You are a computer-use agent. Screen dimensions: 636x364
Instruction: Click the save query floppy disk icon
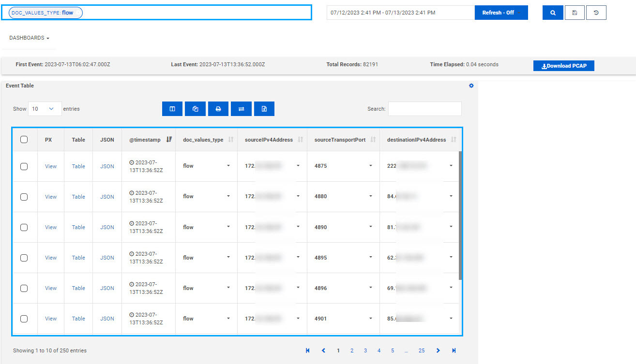coord(575,13)
